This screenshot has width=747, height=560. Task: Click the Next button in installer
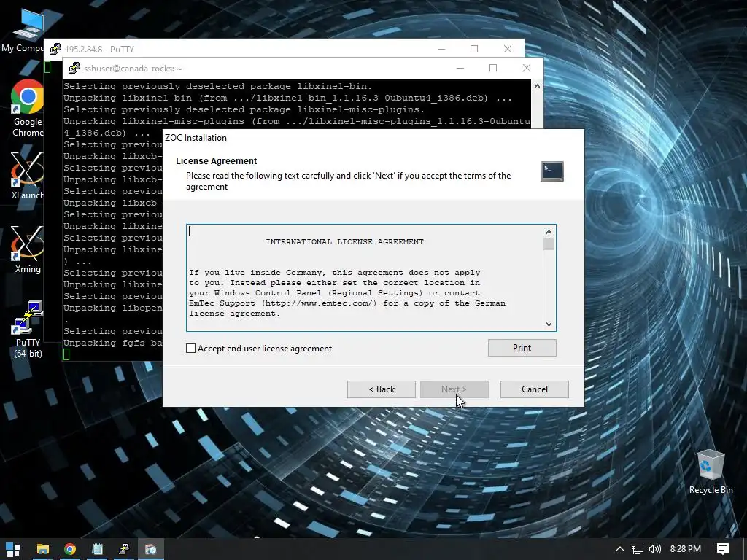pos(454,389)
